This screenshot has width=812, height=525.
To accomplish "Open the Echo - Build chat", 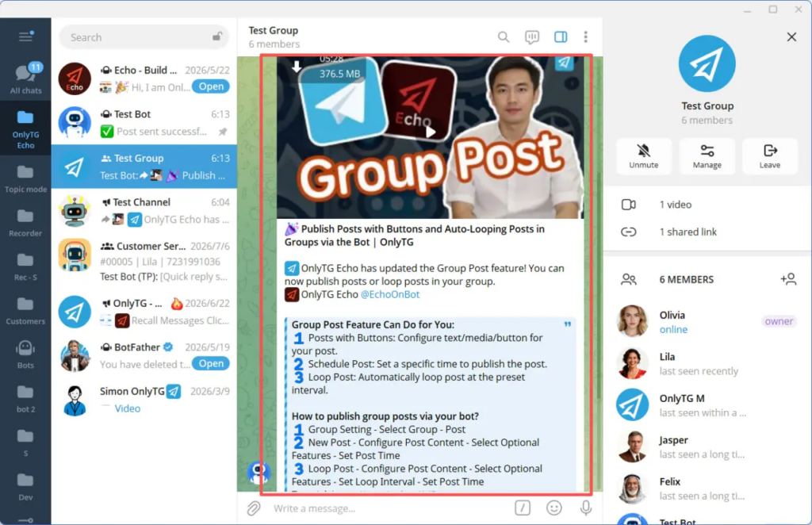I will coord(144,79).
